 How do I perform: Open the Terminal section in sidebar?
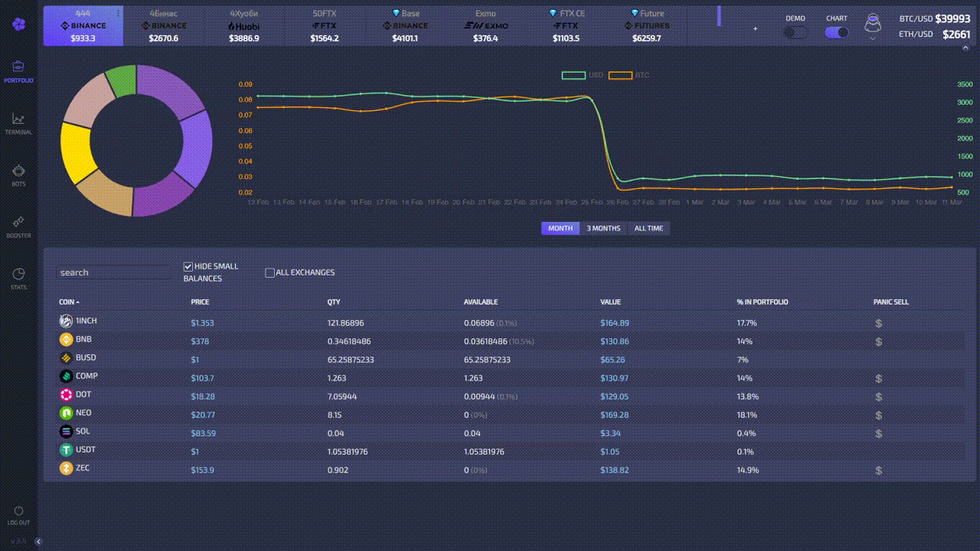(x=18, y=123)
